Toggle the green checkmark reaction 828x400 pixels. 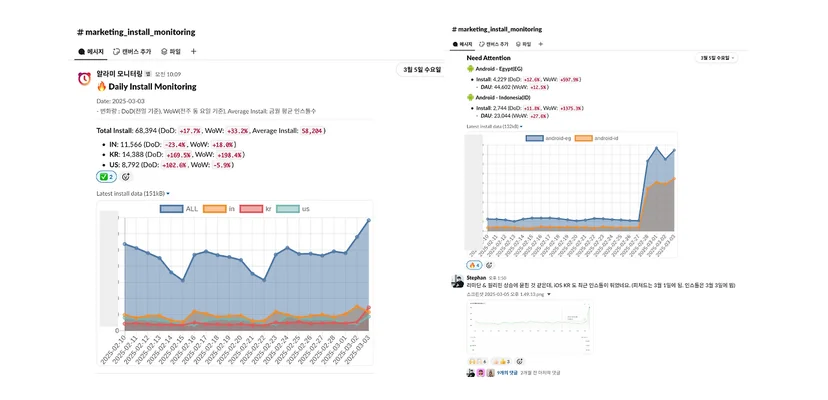(106, 177)
